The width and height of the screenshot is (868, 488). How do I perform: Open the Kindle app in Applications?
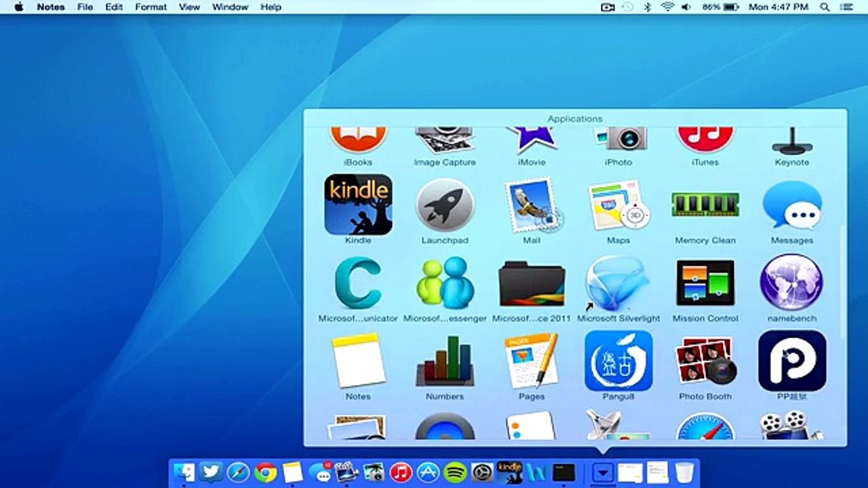(358, 205)
